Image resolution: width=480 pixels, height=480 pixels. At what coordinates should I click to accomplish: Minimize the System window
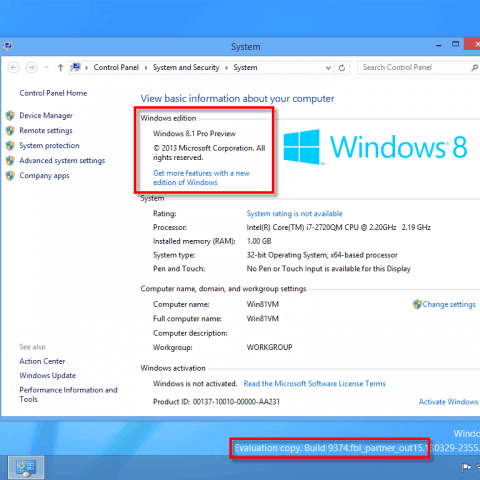point(439,45)
